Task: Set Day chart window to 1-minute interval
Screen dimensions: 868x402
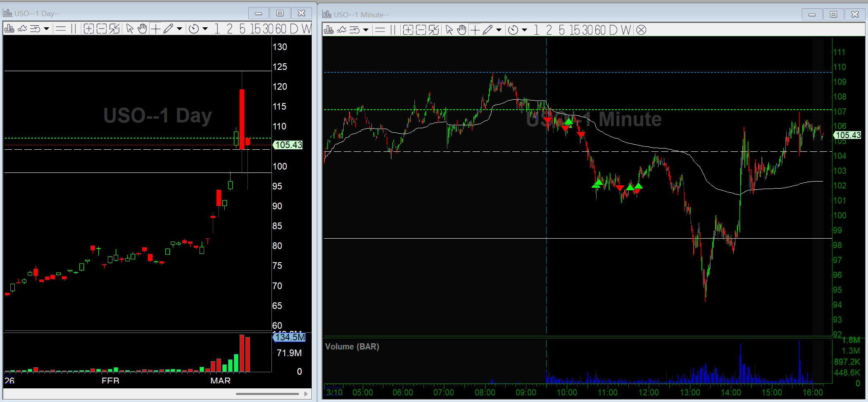Action: pos(217,29)
